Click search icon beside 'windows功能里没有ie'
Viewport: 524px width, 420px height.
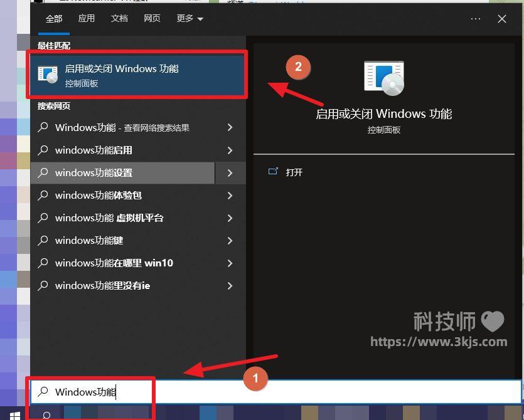pos(43,285)
